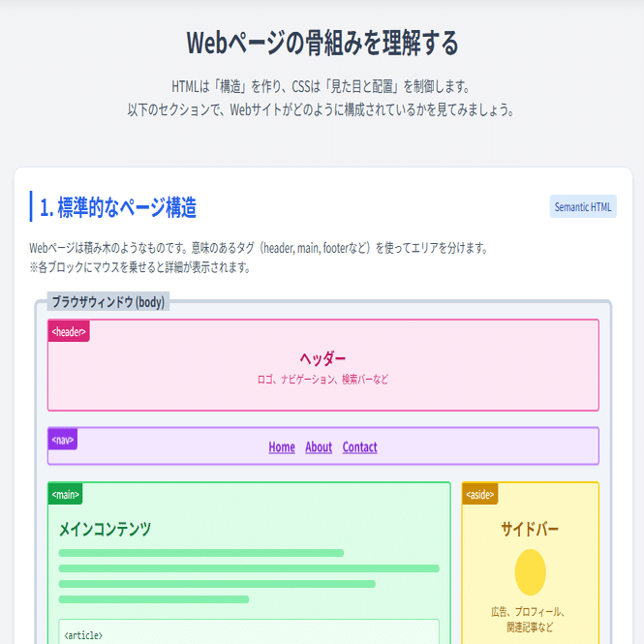The image size is (644, 644).
Task: Click the Webページの骨組みを理解する page title
Action: pos(322,43)
